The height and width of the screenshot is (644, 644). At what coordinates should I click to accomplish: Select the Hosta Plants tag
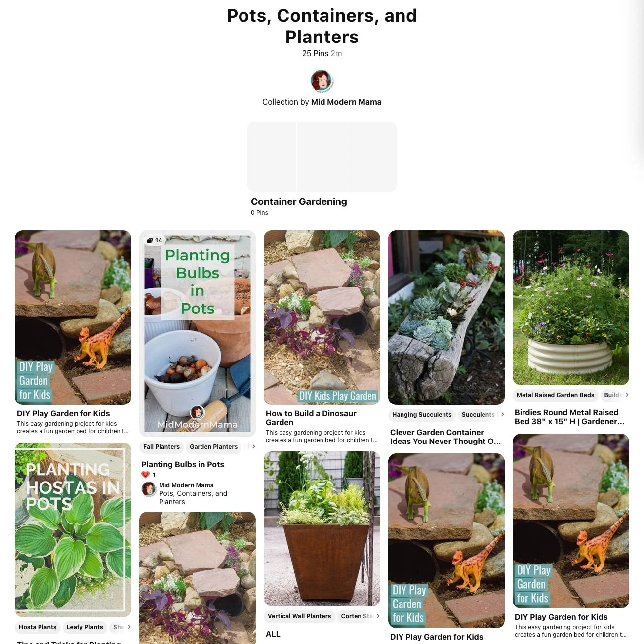38,627
